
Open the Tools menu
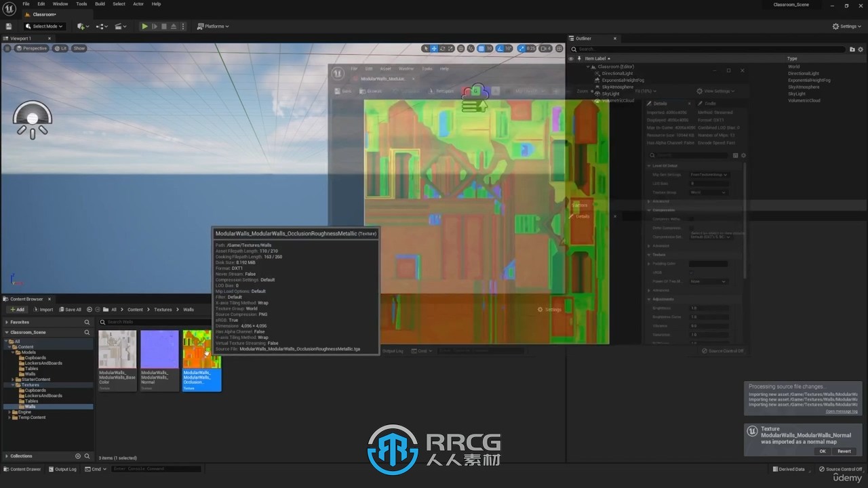point(81,4)
